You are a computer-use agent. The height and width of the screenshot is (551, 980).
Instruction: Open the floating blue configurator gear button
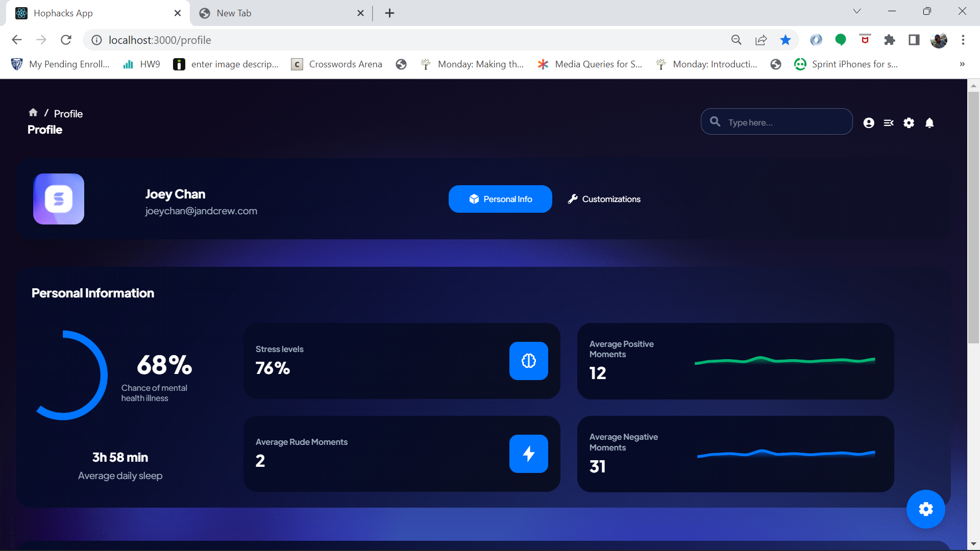925,509
